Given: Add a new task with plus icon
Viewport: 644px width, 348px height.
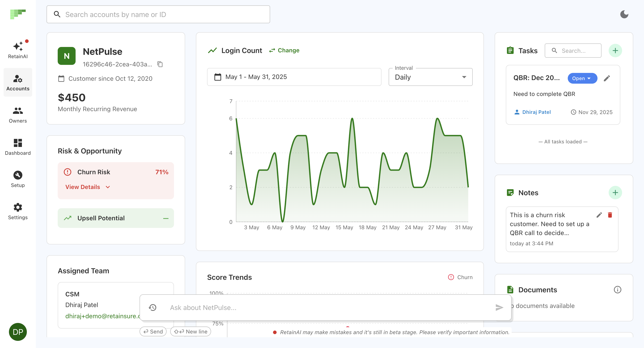Looking at the screenshot, I should (x=615, y=51).
